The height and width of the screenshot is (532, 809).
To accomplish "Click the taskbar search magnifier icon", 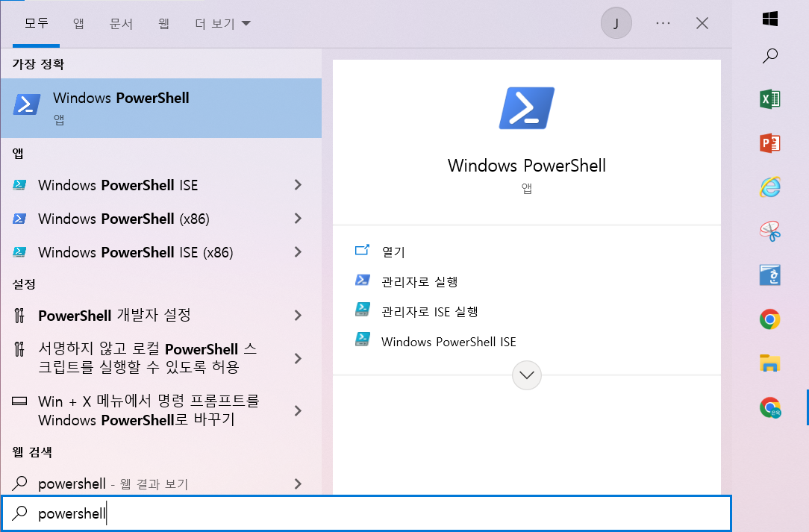I will [769, 56].
